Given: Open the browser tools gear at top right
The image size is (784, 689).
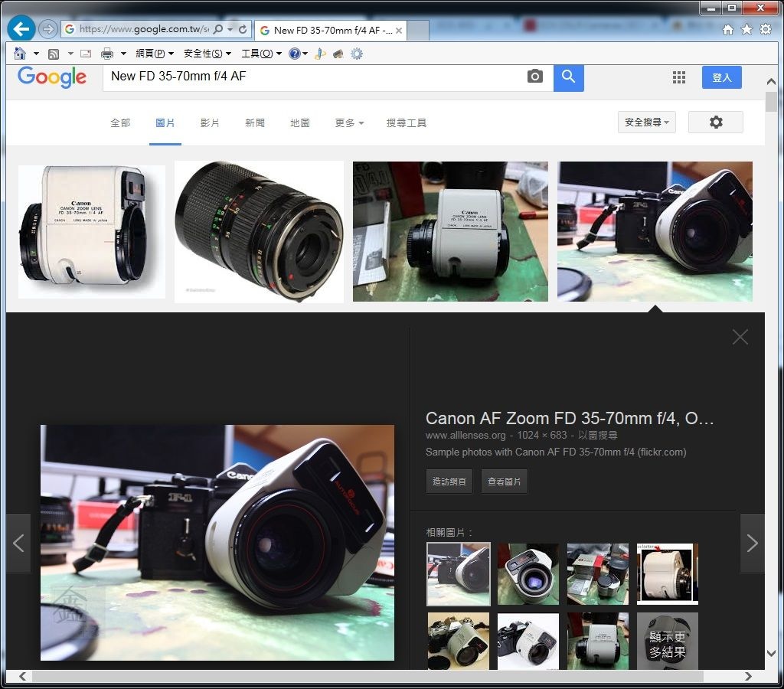Looking at the screenshot, I should pos(766,30).
